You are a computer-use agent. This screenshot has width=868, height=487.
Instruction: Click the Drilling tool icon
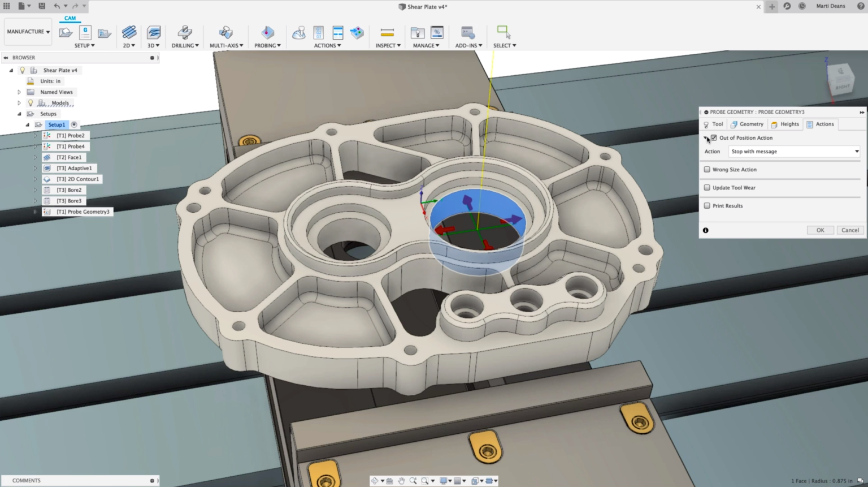click(x=185, y=33)
